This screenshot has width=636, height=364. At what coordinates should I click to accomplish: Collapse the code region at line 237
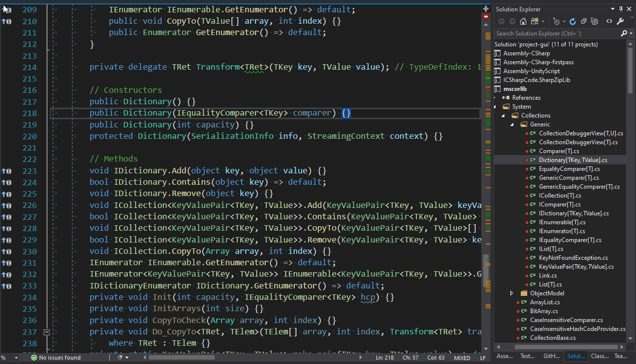46,332
